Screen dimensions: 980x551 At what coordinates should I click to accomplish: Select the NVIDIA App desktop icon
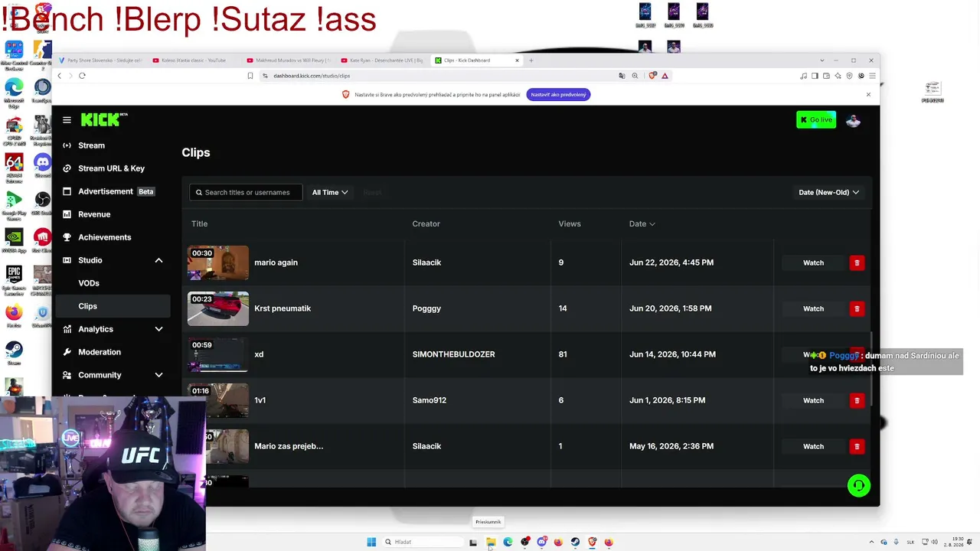click(14, 240)
